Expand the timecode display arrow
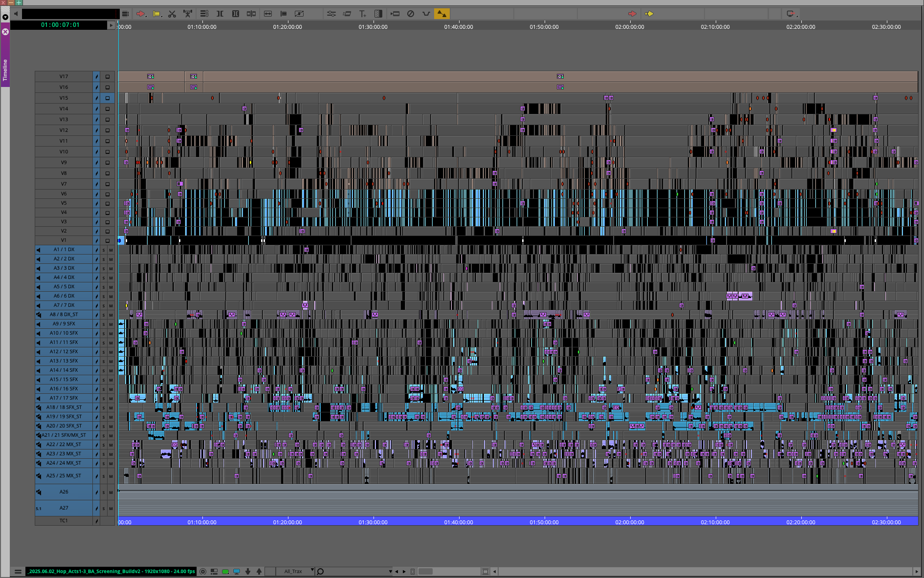Screen dimensions: 924x578 tap(111, 25)
